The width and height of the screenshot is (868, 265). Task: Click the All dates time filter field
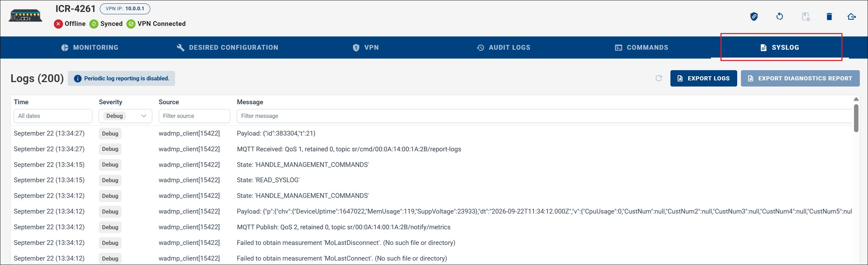[x=53, y=116]
